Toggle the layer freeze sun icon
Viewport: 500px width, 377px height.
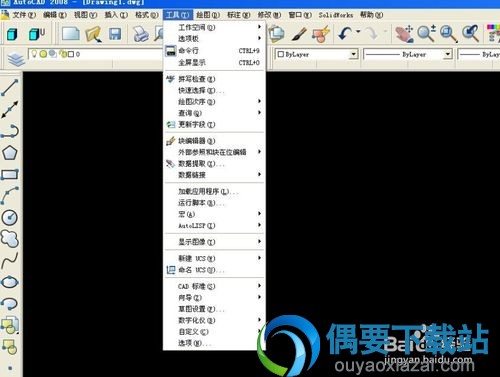click(x=43, y=54)
